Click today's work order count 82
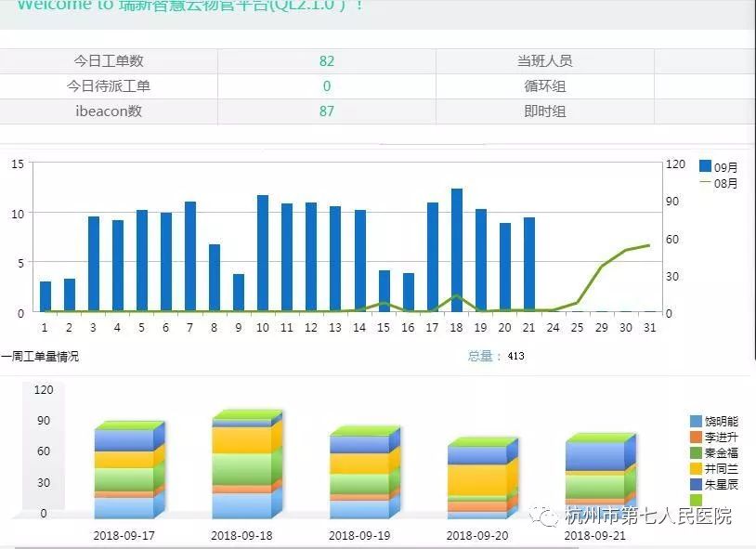Image resolution: width=756 pixels, height=549 pixels. (326, 61)
